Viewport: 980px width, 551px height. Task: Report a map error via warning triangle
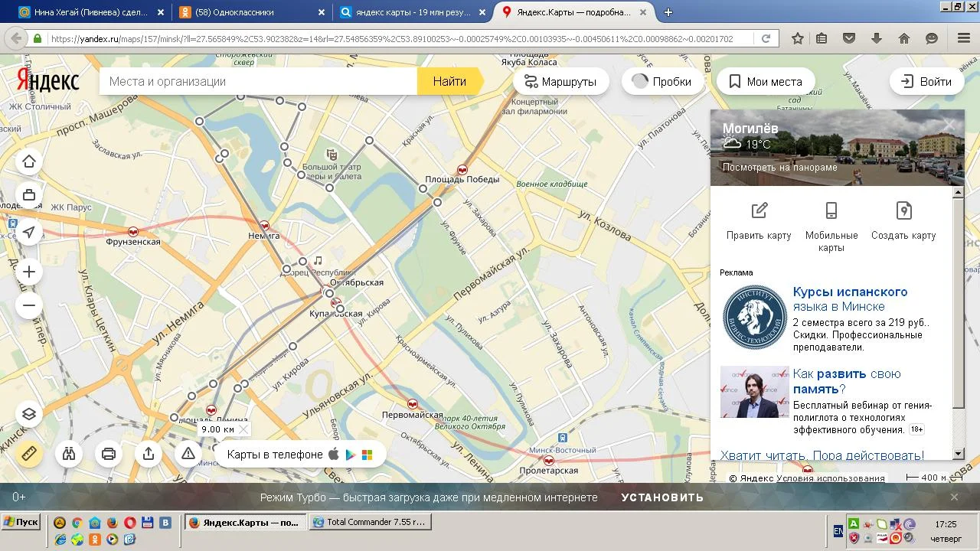[188, 454]
